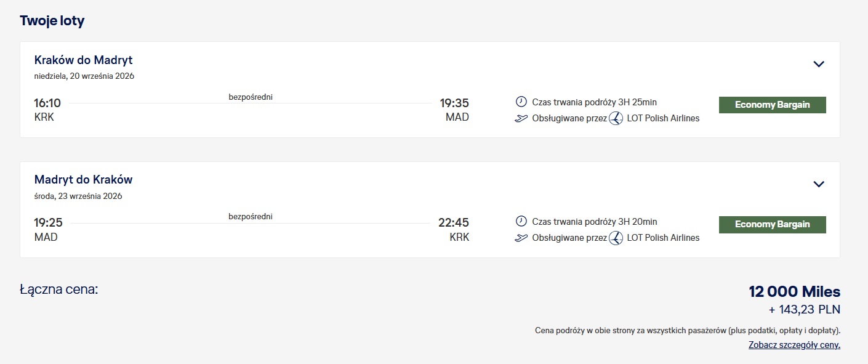Select the Economy Bargain badge on the Kraków–Madryt flight
Viewport: 868px width, 364px height.
pyautogui.click(x=773, y=105)
